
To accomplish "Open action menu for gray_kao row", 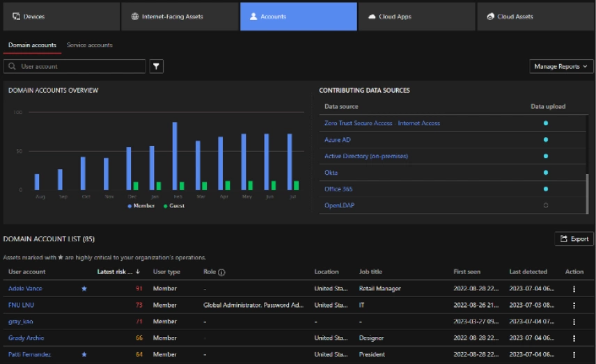I will click(574, 322).
